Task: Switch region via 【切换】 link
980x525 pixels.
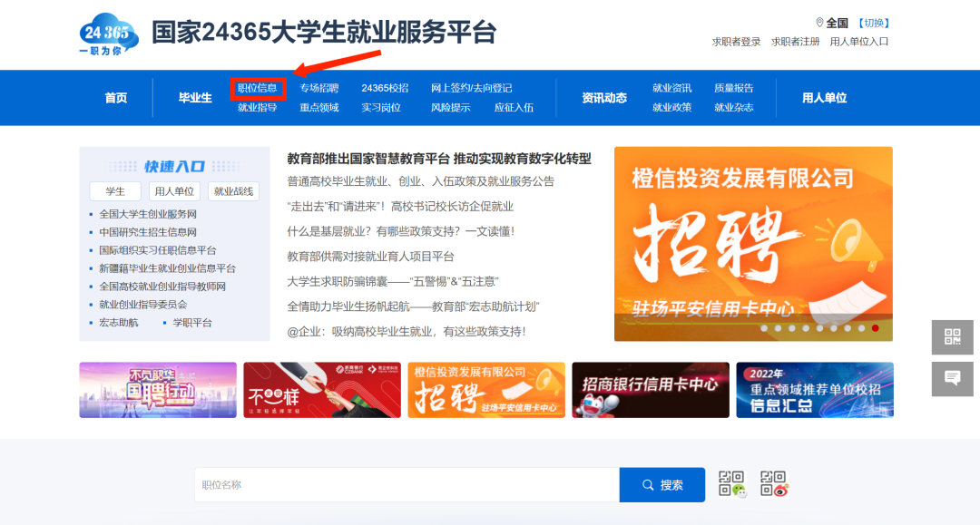Action: click(x=873, y=23)
